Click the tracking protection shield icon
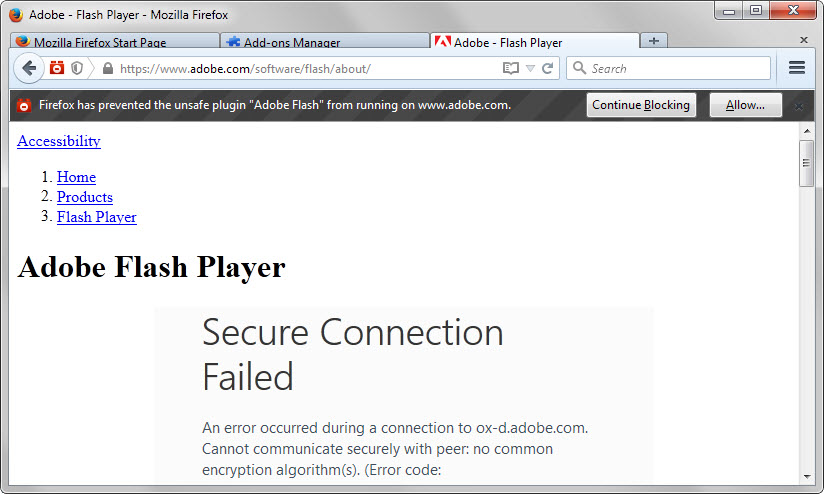The height and width of the screenshot is (494, 824). pos(77,68)
